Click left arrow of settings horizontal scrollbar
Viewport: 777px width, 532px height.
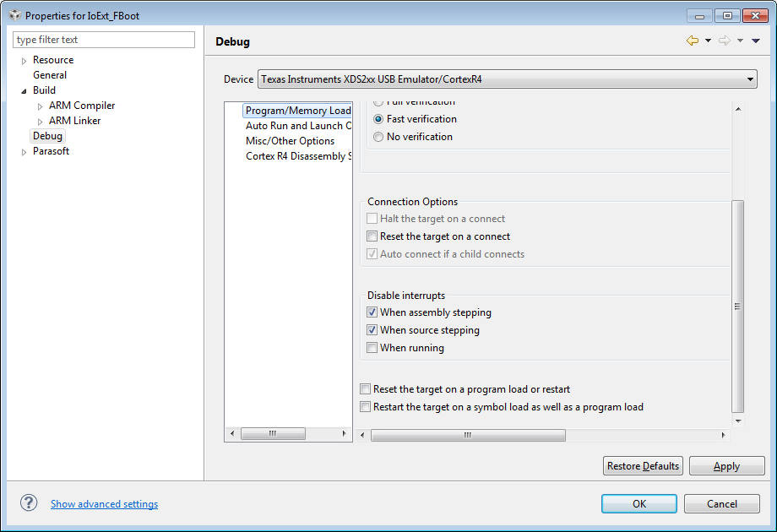(x=362, y=435)
